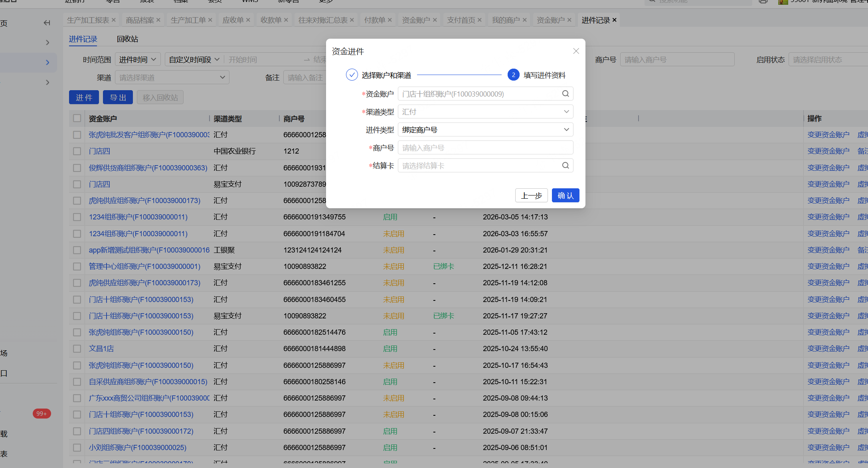Click the 上一步 button
This screenshot has height=468, width=868.
click(531, 195)
